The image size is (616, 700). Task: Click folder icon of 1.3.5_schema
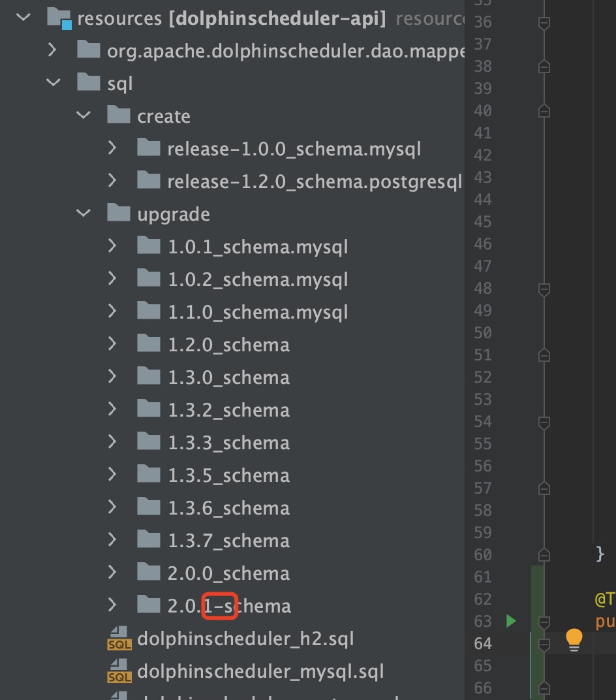point(149,473)
